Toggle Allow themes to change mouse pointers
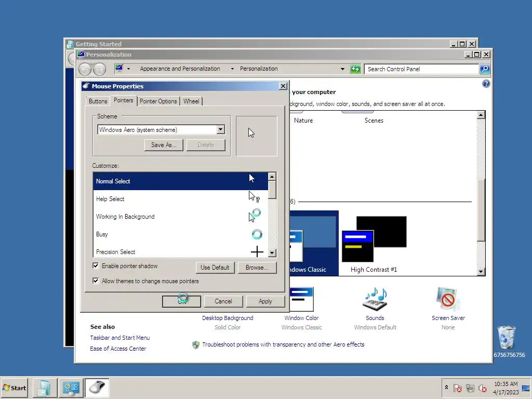This screenshot has height=399, width=532. coord(96,281)
